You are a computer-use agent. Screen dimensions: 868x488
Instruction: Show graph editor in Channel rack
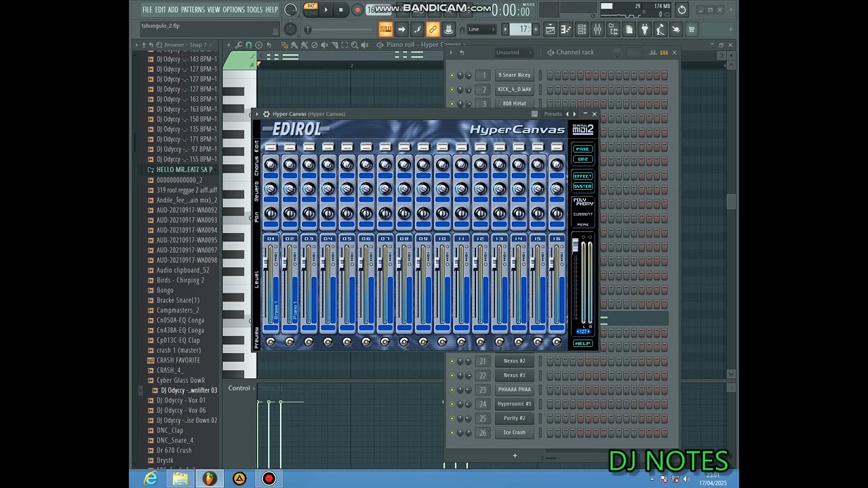[x=653, y=52]
